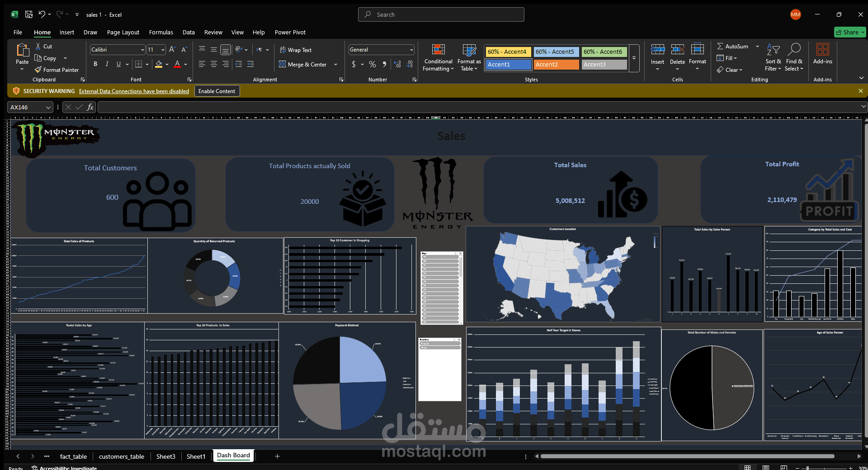Screen dimensions: 868x470
Task: Open the Clear dropdown
Action: 730,70
